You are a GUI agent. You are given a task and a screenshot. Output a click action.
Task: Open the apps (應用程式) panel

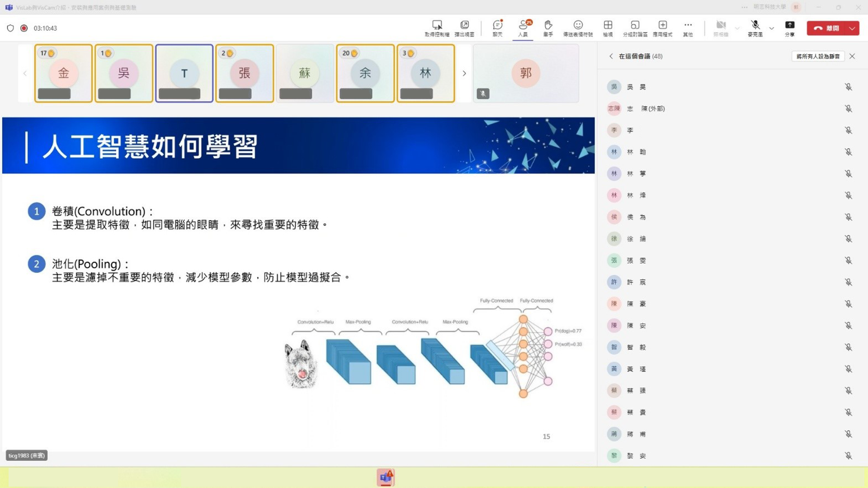[x=663, y=28]
